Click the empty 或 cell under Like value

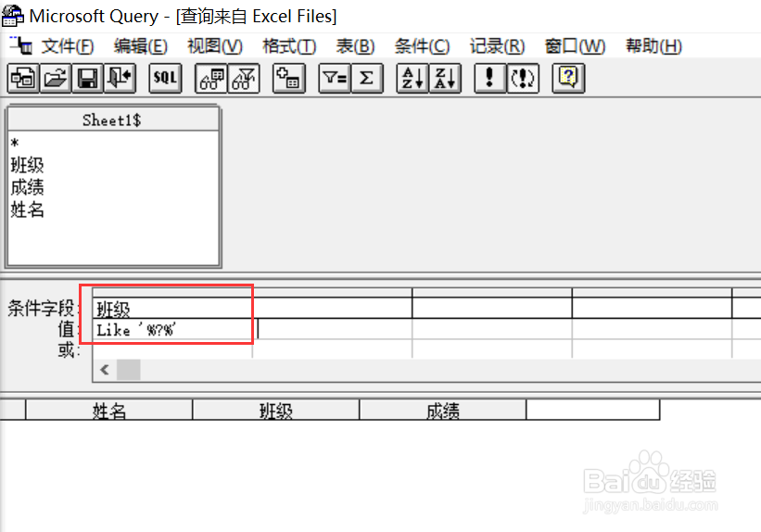172,349
